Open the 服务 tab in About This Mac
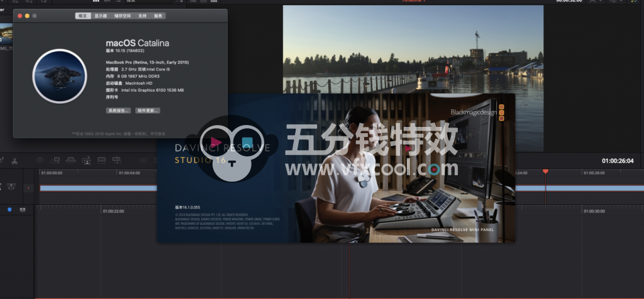Screen dimensions: 644x299 158,16
